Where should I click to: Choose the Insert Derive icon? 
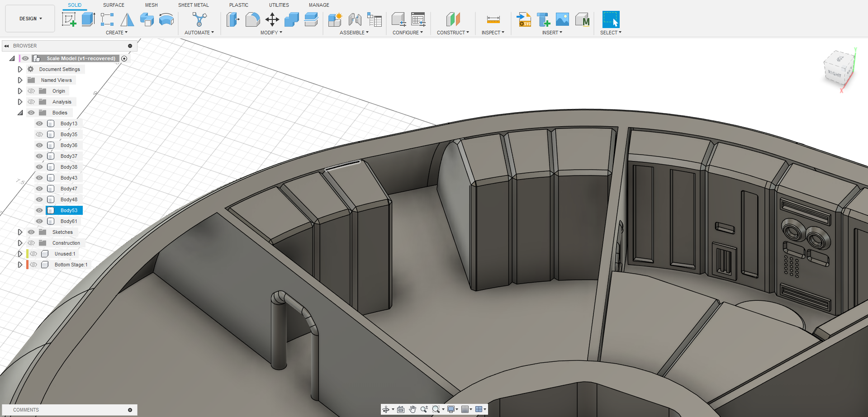click(x=543, y=19)
